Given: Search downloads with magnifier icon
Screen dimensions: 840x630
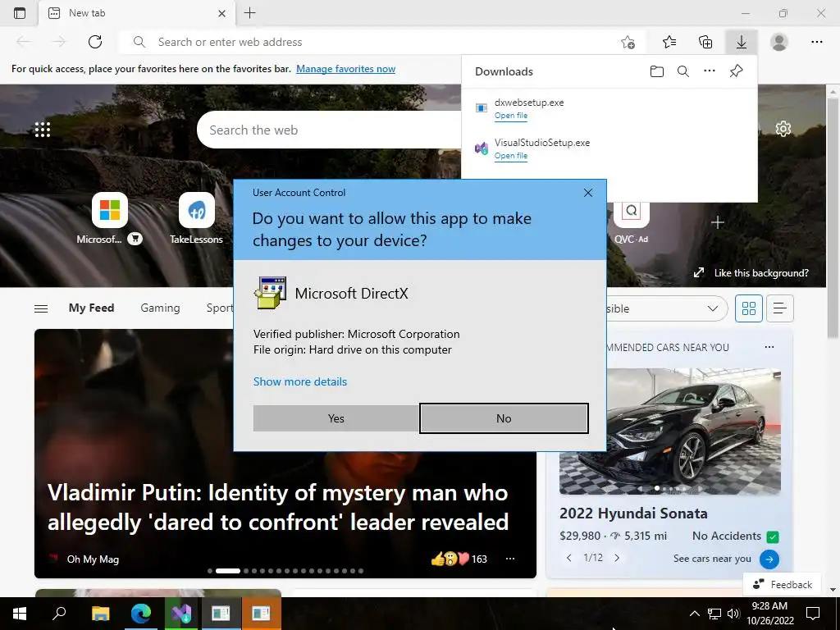Looking at the screenshot, I should pos(683,71).
